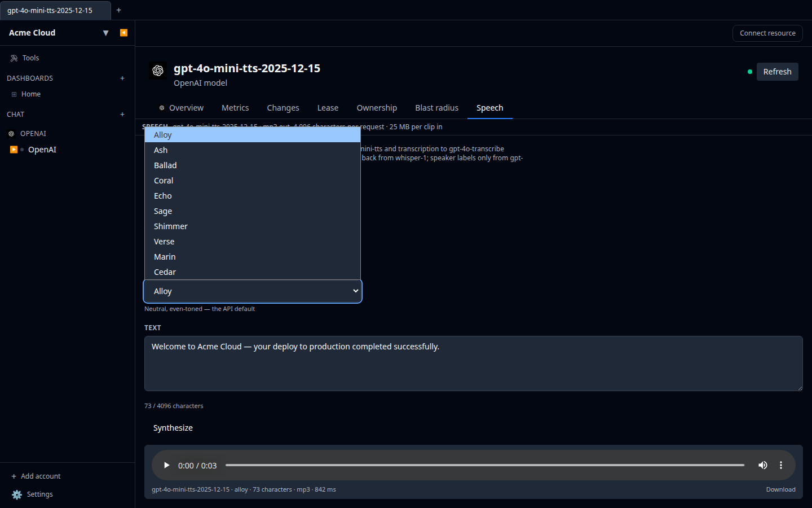Select the Speech tab
The width and height of the screenshot is (812, 508).
[x=490, y=108]
